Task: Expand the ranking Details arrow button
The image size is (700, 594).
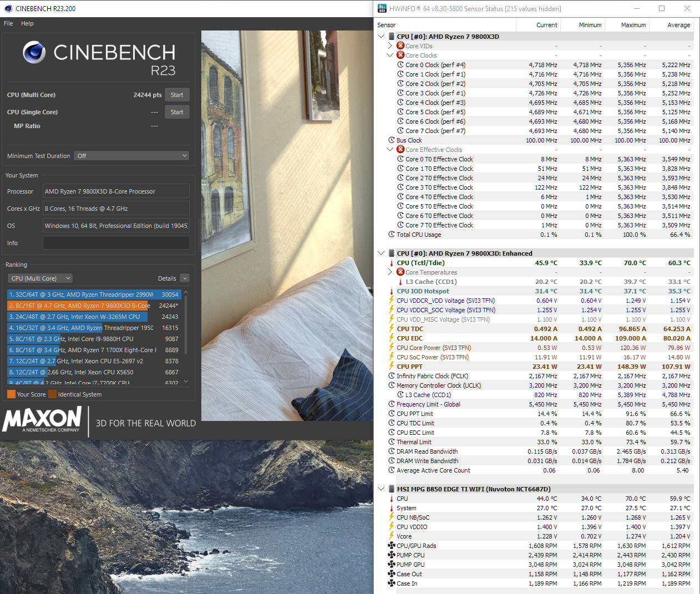Action: (x=185, y=278)
